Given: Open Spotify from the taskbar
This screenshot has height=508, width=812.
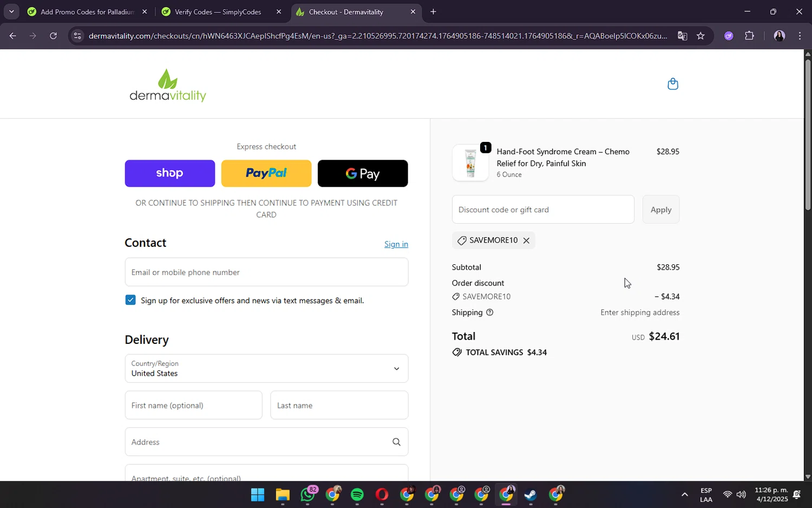Looking at the screenshot, I should pos(357,494).
